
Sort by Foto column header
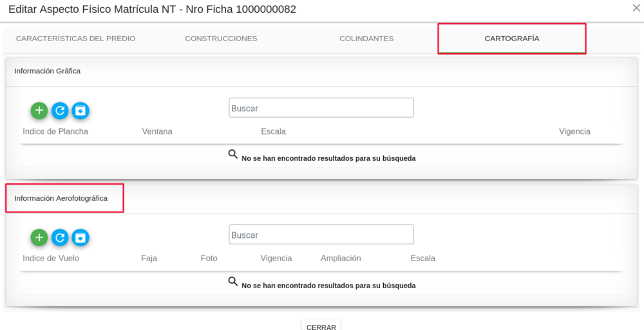[x=209, y=258]
